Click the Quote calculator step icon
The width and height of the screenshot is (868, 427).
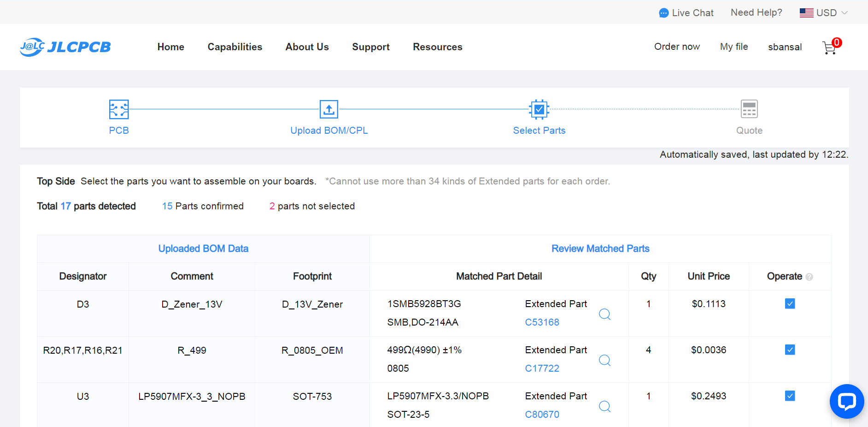(x=749, y=109)
